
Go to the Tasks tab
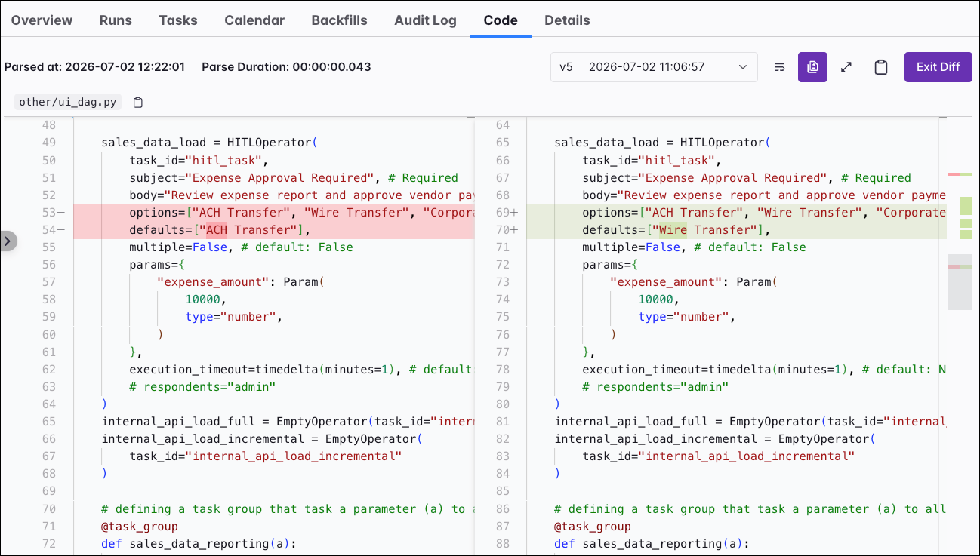pyautogui.click(x=178, y=20)
